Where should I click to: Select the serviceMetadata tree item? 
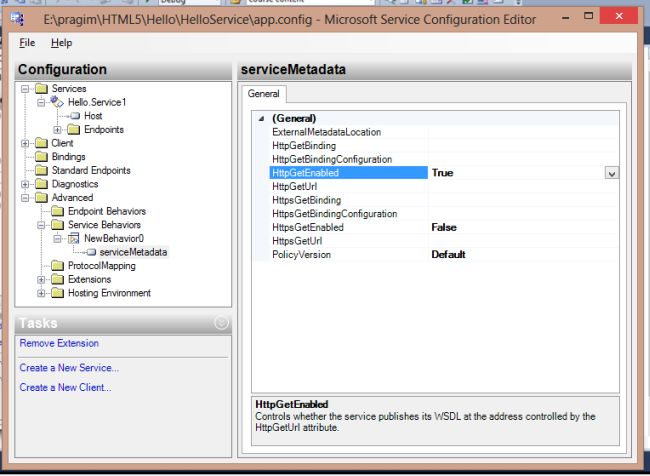coord(133,252)
